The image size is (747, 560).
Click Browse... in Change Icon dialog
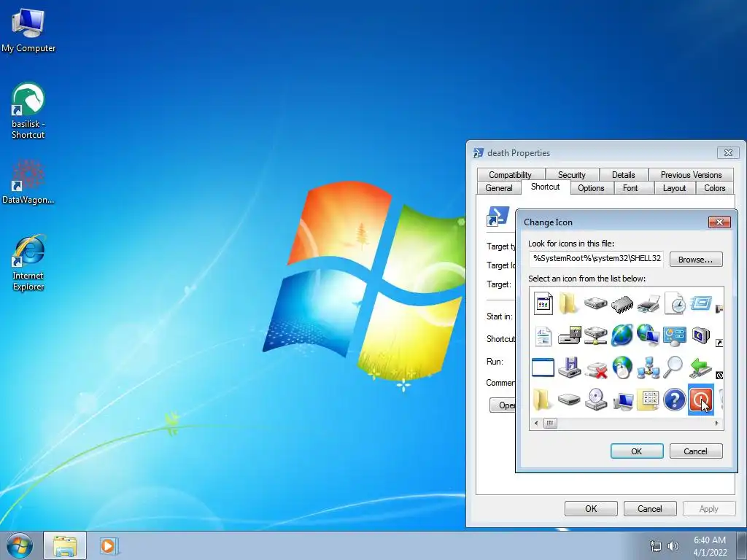695,260
